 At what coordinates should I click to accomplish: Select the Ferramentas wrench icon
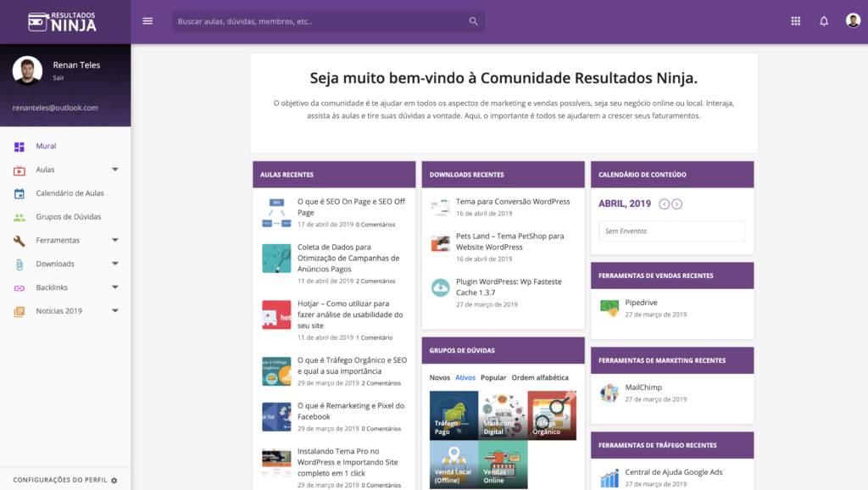coord(17,240)
